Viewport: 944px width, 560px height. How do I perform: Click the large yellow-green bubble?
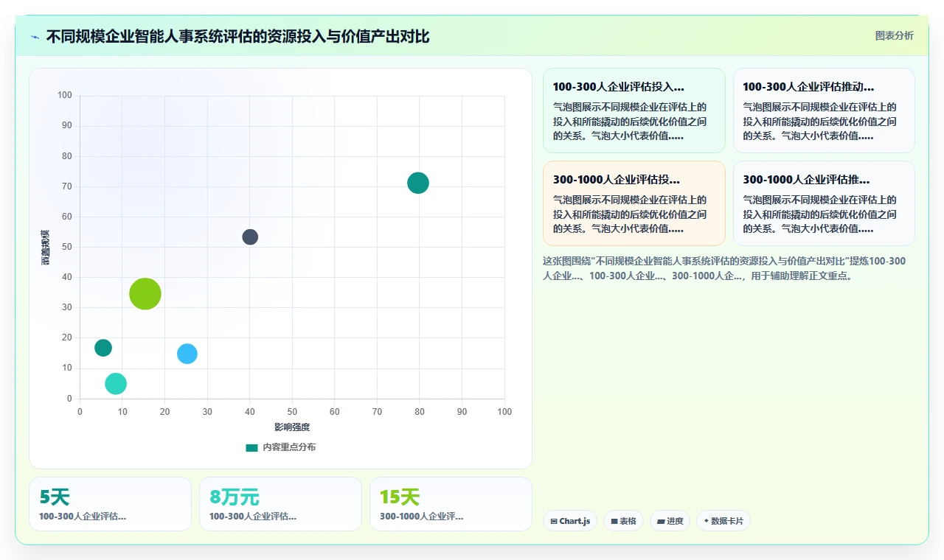tap(145, 294)
